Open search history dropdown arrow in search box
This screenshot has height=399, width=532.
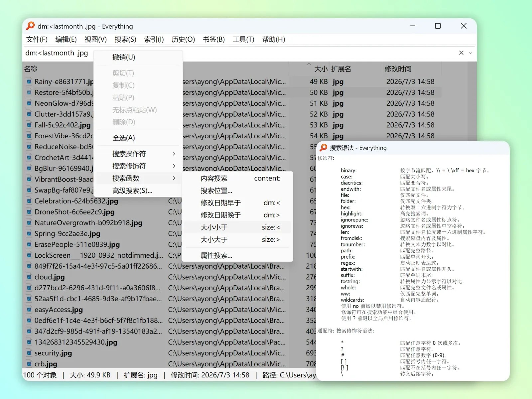coord(470,53)
